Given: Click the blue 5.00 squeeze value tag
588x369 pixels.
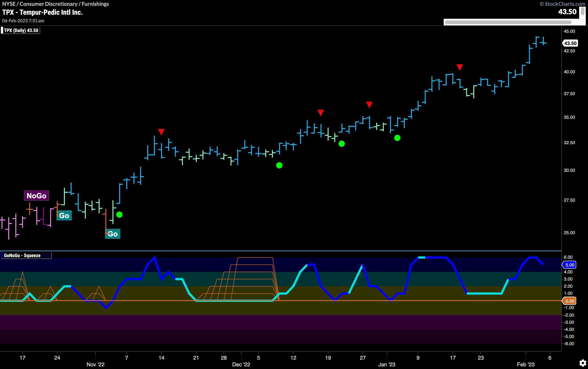Looking at the screenshot, I should (x=570, y=265).
